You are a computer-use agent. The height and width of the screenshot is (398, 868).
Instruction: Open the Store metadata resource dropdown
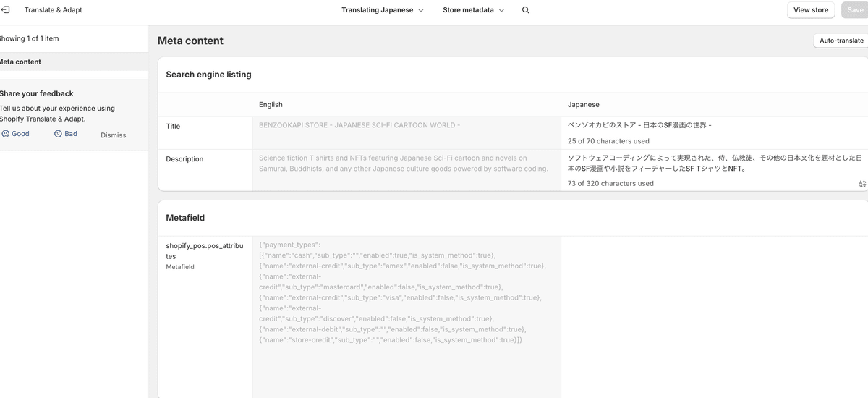[x=474, y=10]
